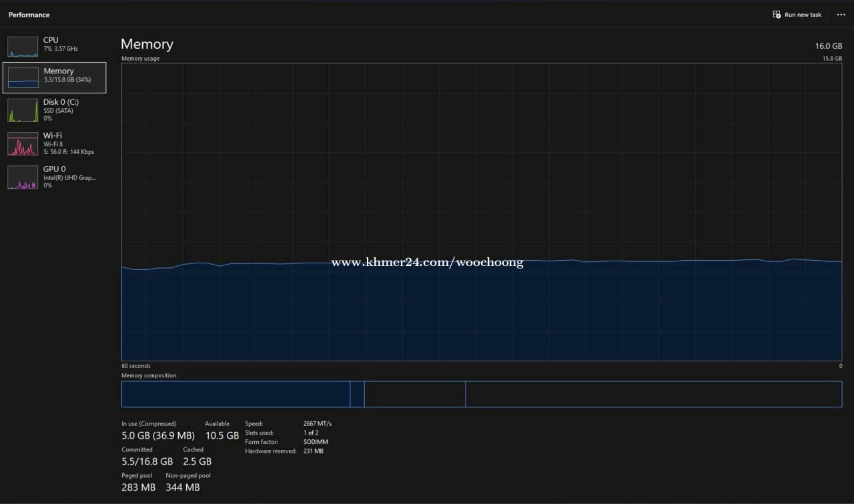Click the Non-paged pool label
Image resolution: width=854 pixels, height=504 pixels.
[x=188, y=475]
